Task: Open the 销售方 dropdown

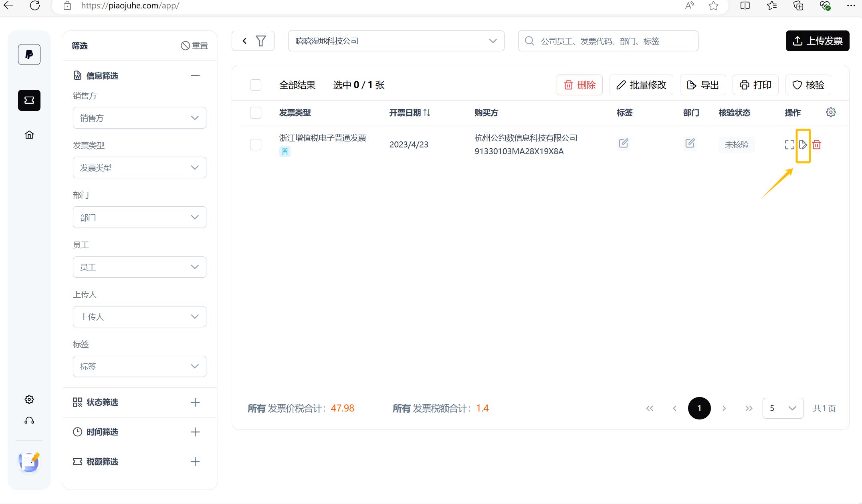Action: pyautogui.click(x=139, y=118)
